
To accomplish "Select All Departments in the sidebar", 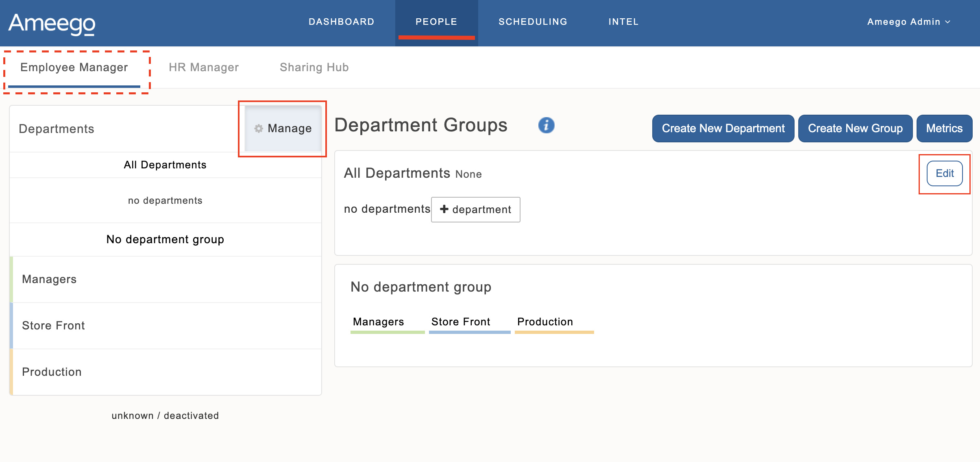I will tap(165, 165).
